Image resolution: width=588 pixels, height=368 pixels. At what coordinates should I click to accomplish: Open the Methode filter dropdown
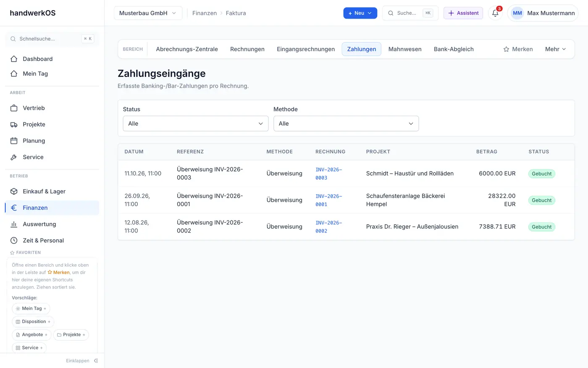tap(346, 124)
